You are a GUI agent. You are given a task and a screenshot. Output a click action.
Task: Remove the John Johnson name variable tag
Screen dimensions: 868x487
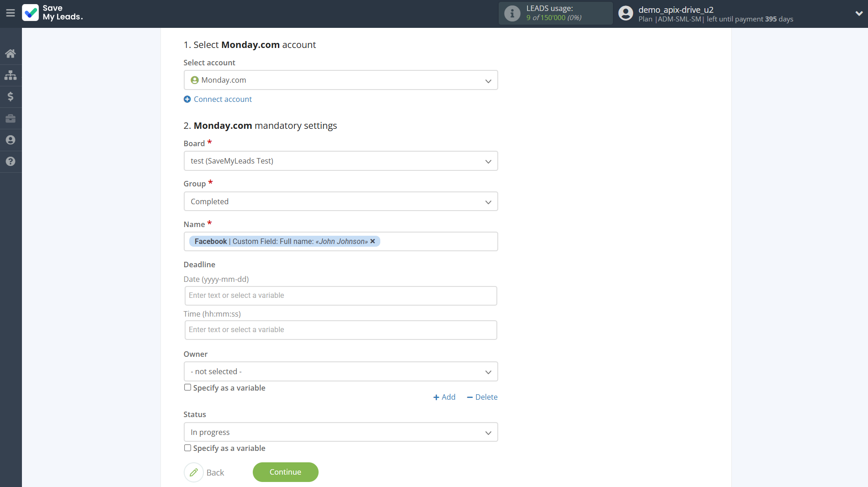373,241
